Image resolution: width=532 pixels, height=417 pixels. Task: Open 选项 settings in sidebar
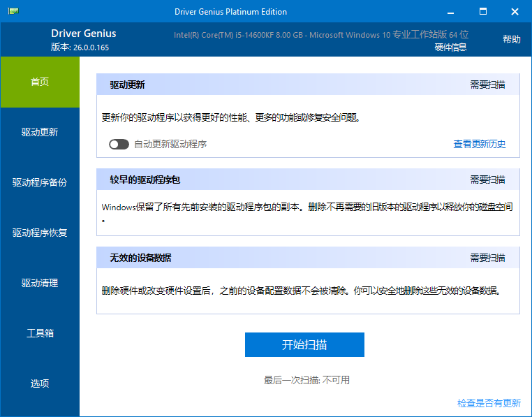[40, 383]
